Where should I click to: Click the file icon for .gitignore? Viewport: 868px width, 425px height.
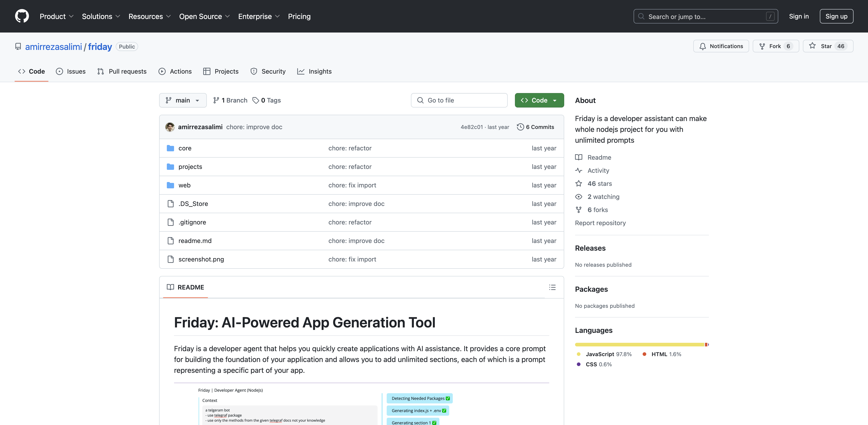pyautogui.click(x=170, y=222)
